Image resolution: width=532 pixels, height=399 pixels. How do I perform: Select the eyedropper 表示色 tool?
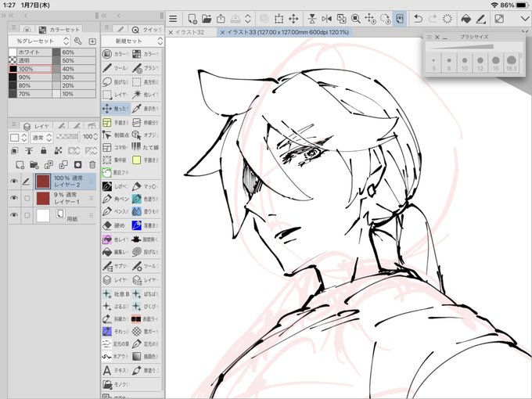[x=146, y=109]
